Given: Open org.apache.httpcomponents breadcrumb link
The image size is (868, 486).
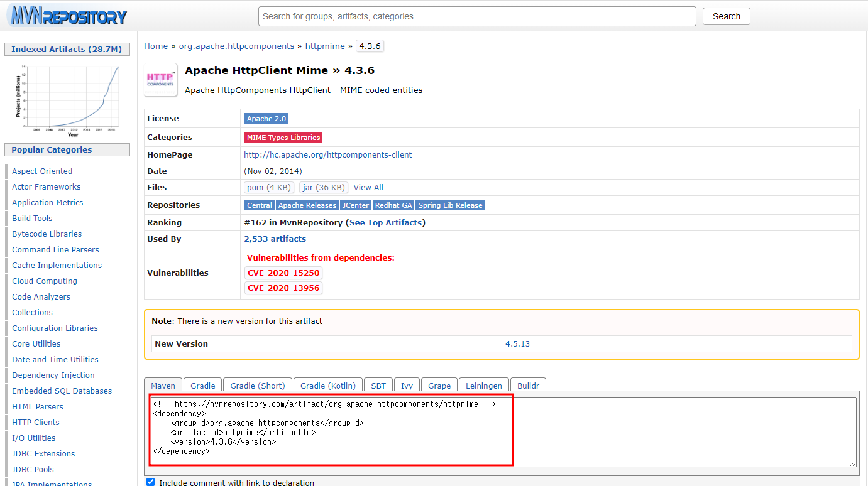Looking at the screenshot, I should click(236, 46).
